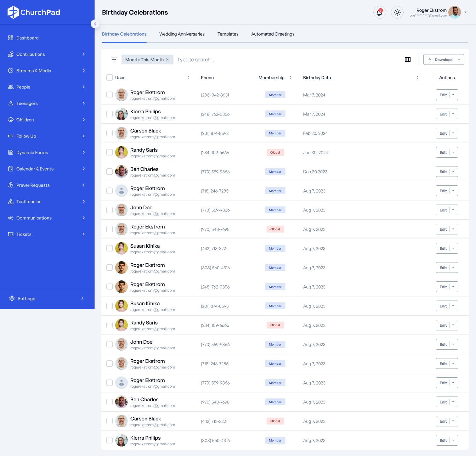
Task: Click the filter list icon
Action: [x=114, y=59]
